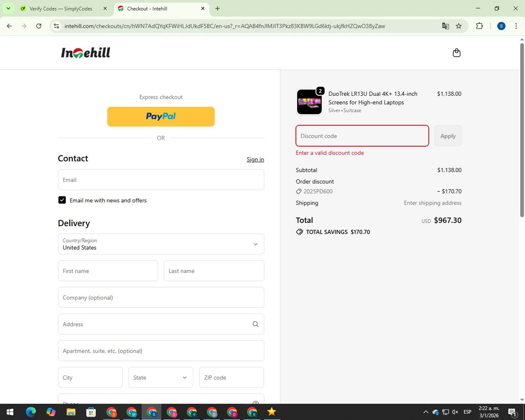Click the Last name field
This screenshot has width=525, height=420.
[x=214, y=271]
